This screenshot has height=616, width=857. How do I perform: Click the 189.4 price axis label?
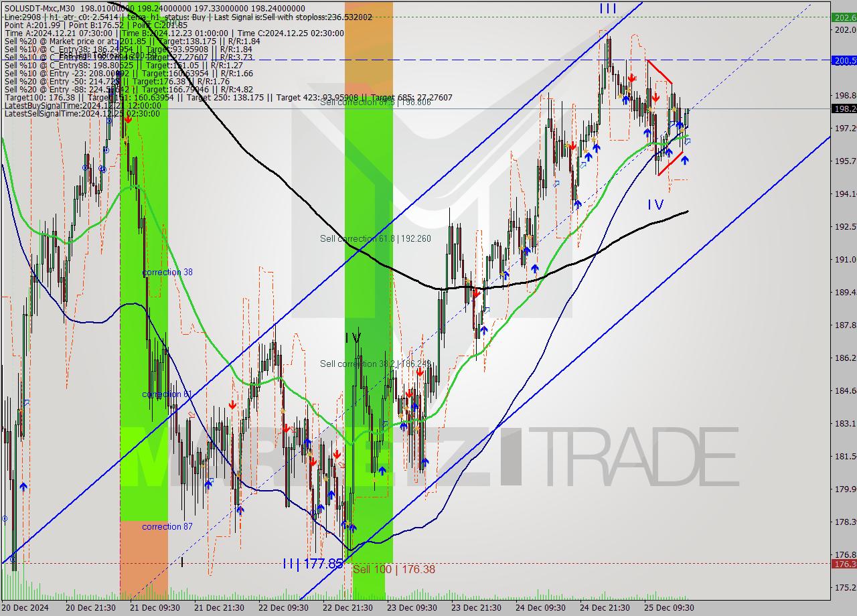click(844, 292)
